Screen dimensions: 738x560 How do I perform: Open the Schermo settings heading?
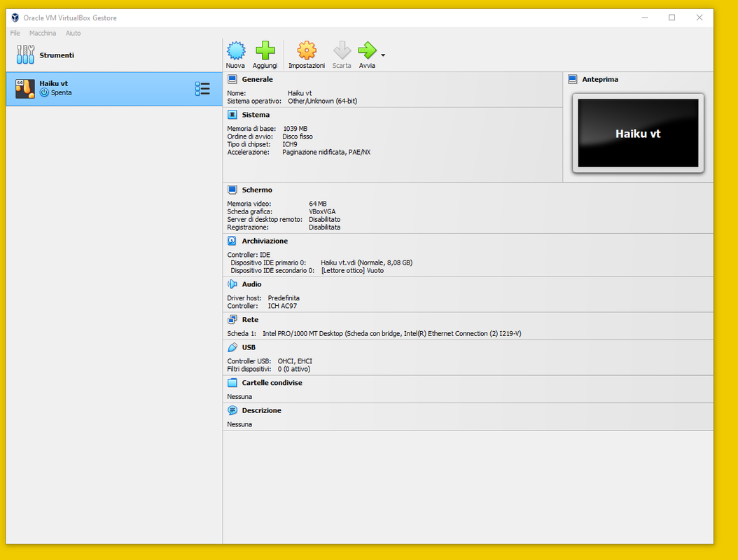pyautogui.click(x=257, y=190)
